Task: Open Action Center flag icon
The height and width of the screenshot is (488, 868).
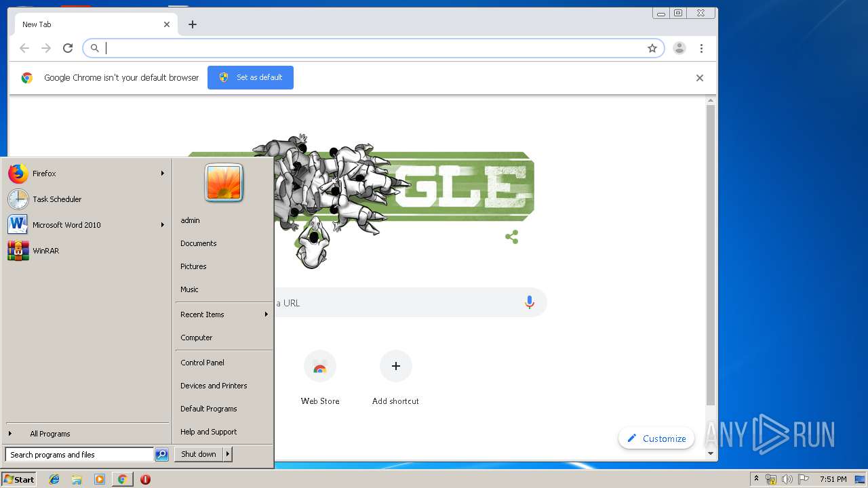Action: [804, 479]
